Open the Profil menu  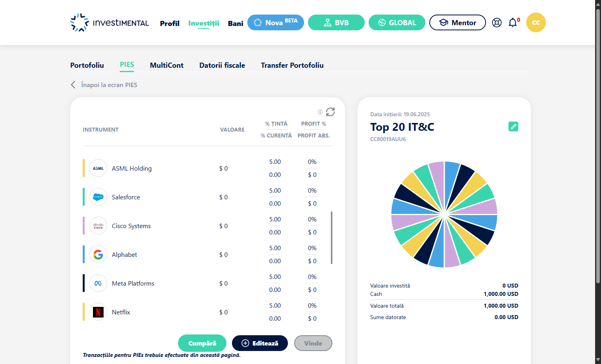pyautogui.click(x=170, y=23)
